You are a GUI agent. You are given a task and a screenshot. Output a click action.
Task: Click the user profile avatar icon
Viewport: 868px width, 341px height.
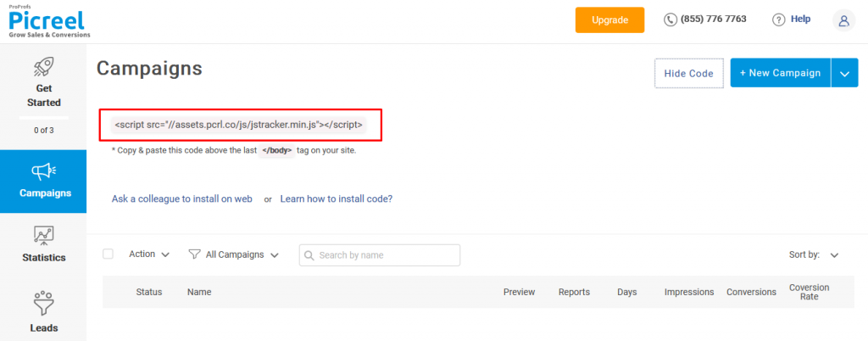click(843, 20)
